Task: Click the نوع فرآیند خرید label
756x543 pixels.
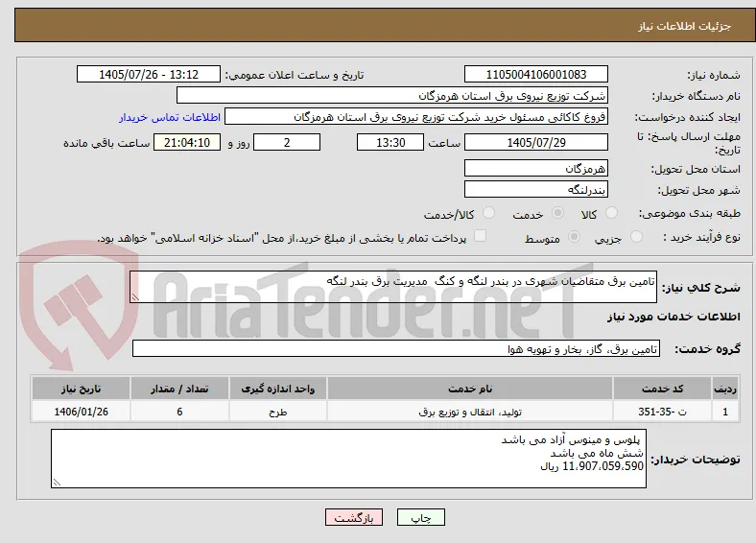Action: (701, 237)
